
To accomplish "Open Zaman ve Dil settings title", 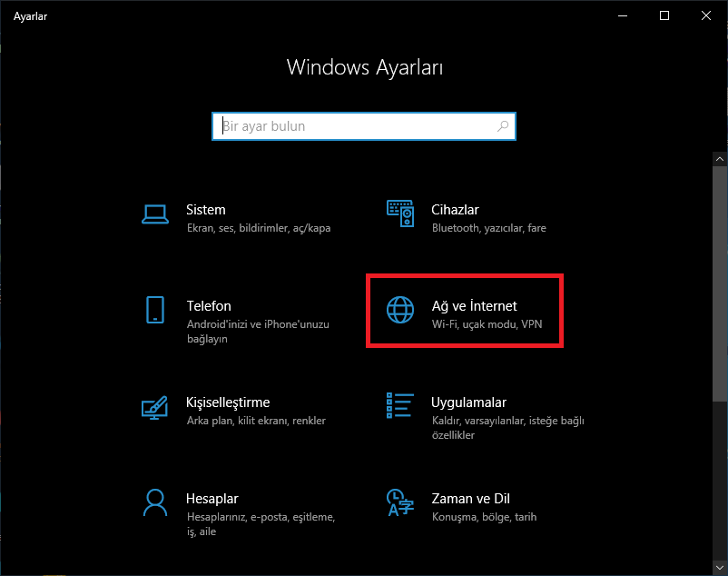I will tap(470, 499).
